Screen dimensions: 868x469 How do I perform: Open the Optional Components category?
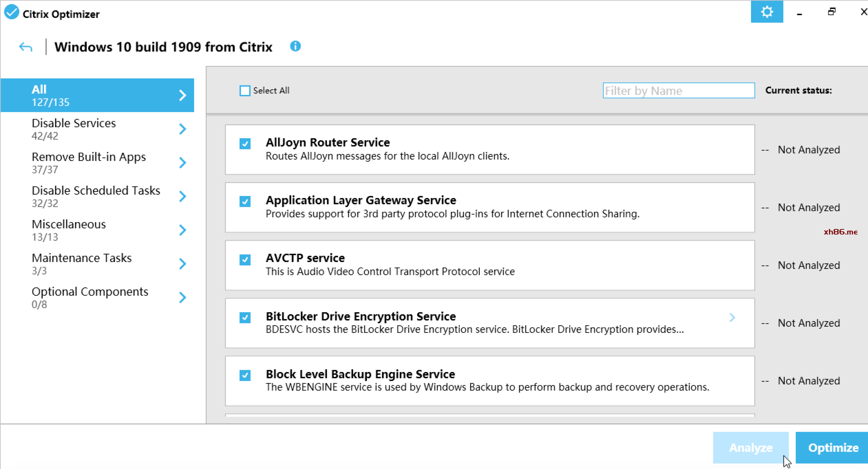pos(97,297)
